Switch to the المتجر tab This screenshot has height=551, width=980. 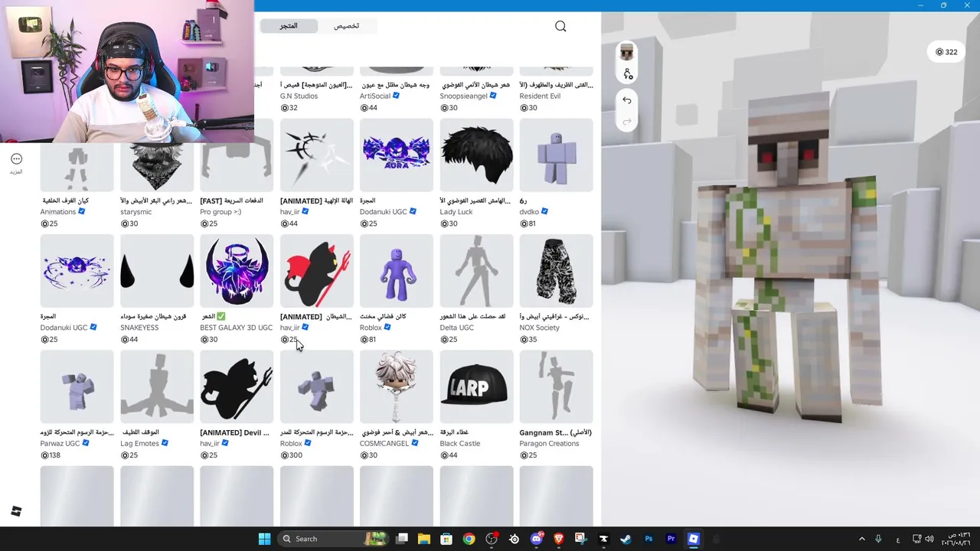(x=289, y=26)
